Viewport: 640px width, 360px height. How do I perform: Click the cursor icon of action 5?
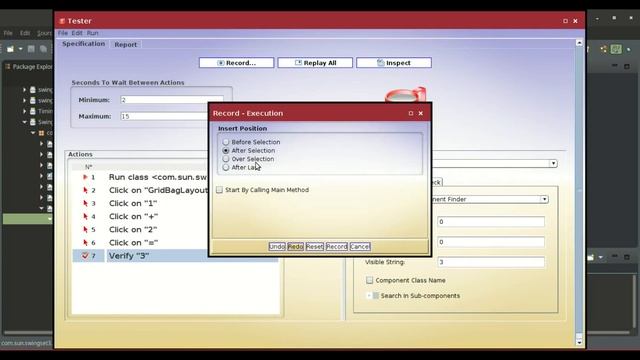pyautogui.click(x=85, y=229)
